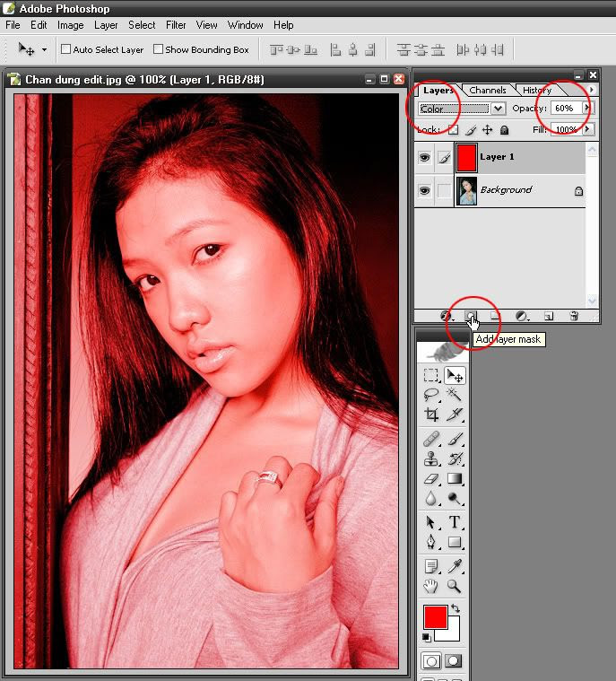616x681 pixels.
Task: Select the Move tool in the toolbox
Action: coord(455,375)
